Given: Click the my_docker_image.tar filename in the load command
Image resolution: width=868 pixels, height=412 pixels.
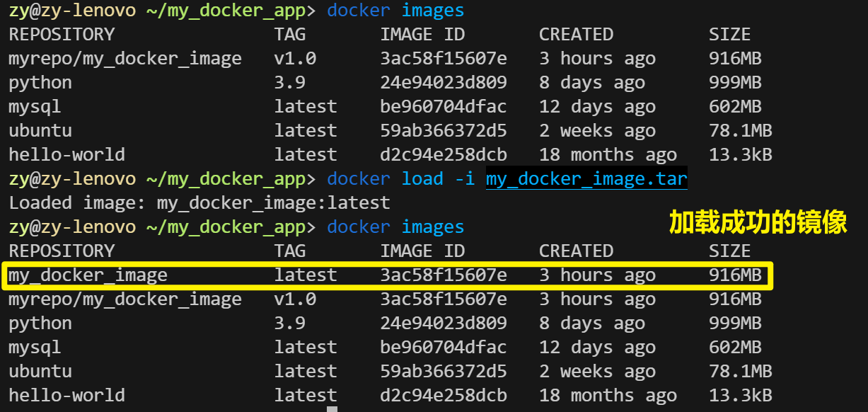Looking at the screenshot, I should coord(586,179).
